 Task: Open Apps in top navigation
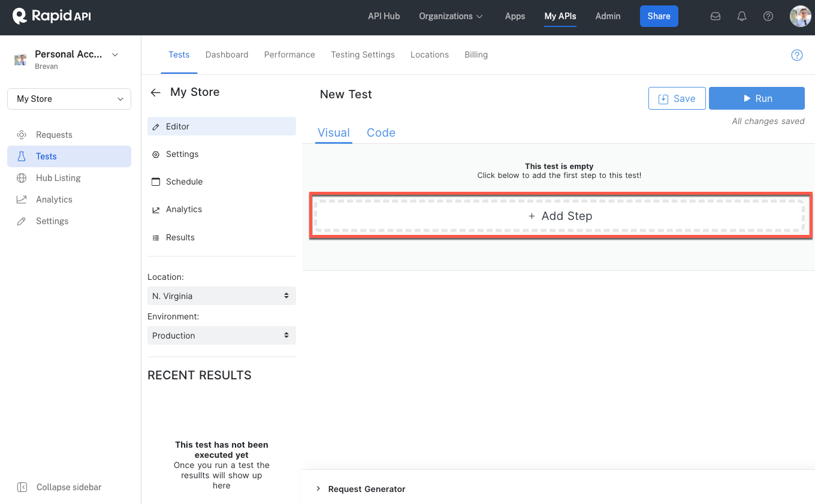click(515, 16)
